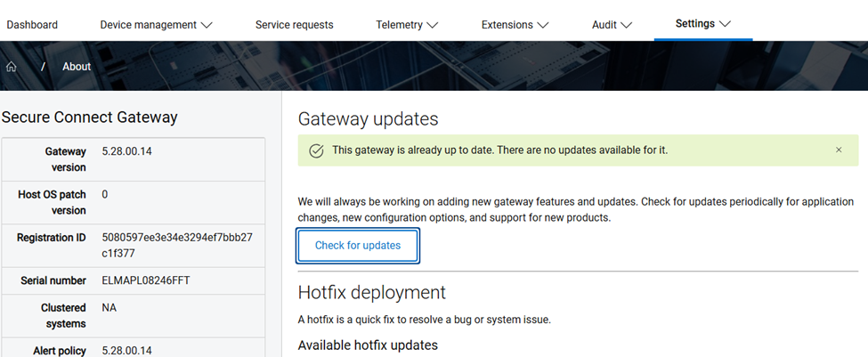The height and width of the screenshot is (357, 868).
Task: Click the Gateway updates heading
Action: [x=369, y=119]
